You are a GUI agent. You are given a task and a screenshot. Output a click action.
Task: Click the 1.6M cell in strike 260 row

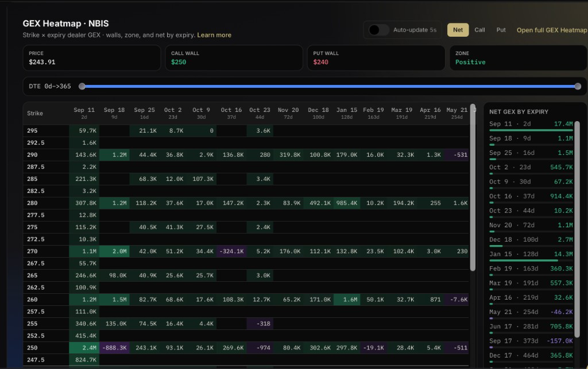[346, 300]
